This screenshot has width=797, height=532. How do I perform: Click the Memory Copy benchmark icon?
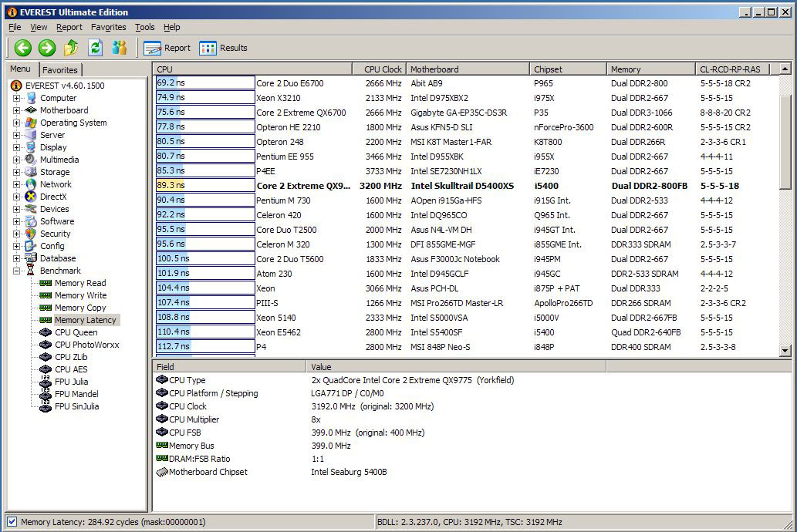pos(46,308)
